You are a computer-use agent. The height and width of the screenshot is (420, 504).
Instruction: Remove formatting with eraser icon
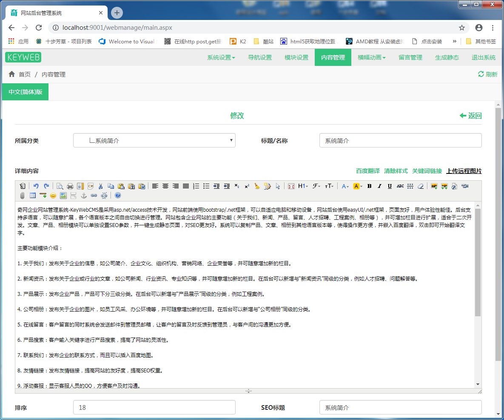coord(421,186)
